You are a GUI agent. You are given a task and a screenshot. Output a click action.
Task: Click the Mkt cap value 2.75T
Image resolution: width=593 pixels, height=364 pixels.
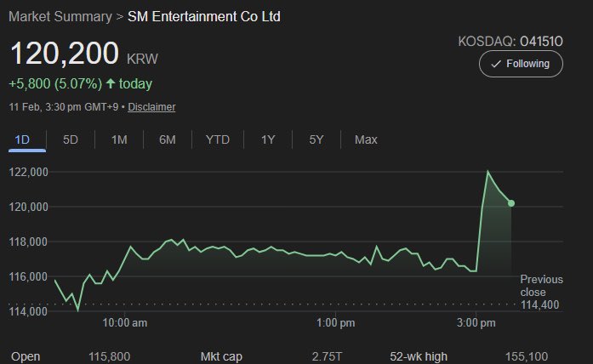click(x=328, y=356)
